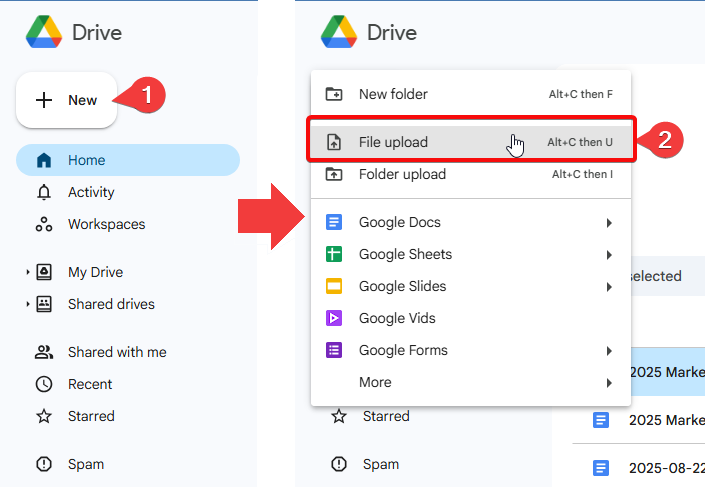The image size is (705, 487).
Task: Click the Alt+C then F shortcut label
Action: (x=580, y=94)
